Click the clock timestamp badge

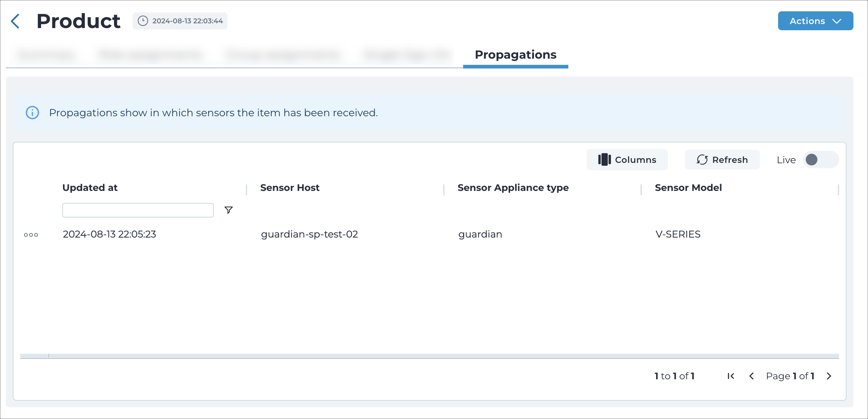coord(180,21)
